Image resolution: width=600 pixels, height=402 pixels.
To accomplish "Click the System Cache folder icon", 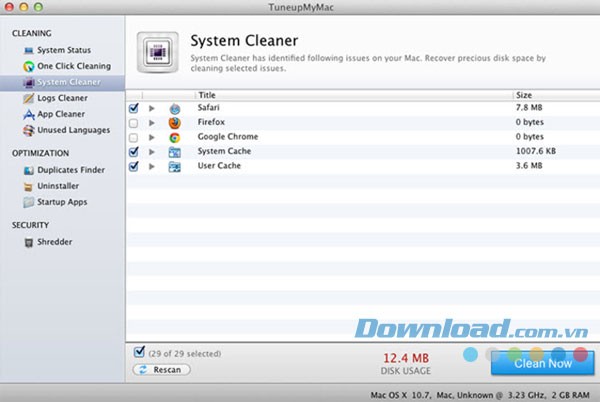I will coord(175,152).
